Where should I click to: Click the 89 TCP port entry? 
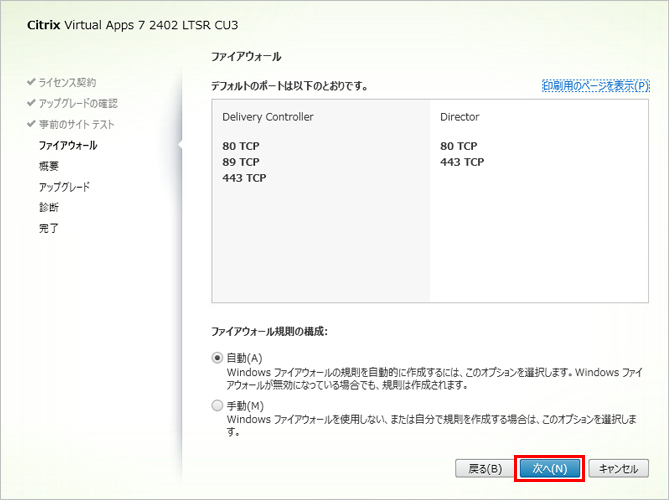tap(240, 162)
